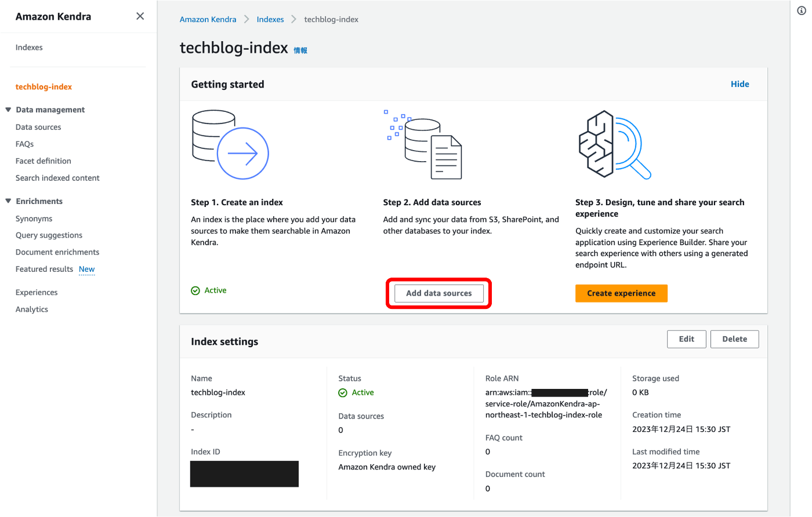
Task: Open Document enrichments page
Action: click(x=57, y=252)
